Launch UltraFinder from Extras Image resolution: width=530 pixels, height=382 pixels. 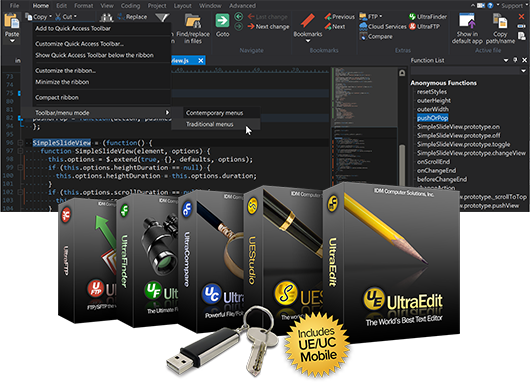(x=428, y=17)
